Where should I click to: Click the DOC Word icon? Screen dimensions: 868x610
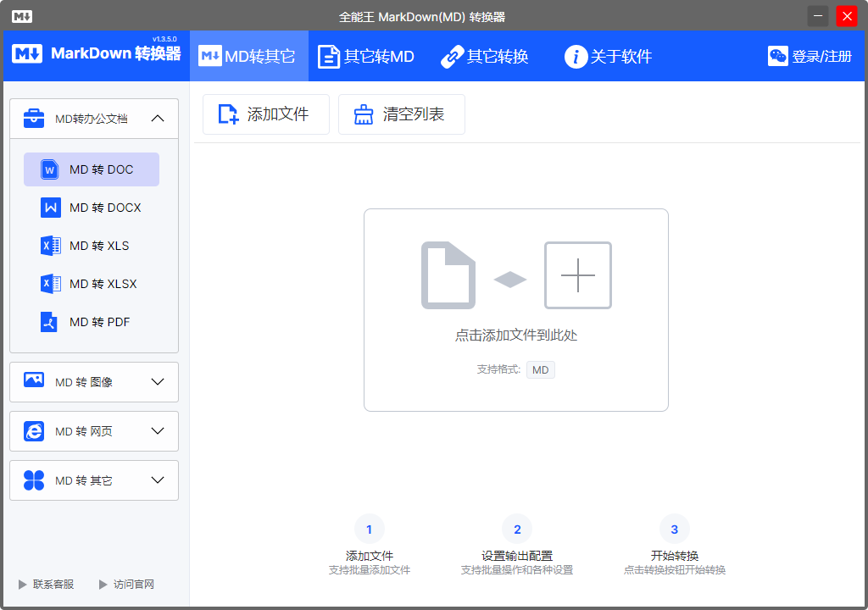point(50,169)
